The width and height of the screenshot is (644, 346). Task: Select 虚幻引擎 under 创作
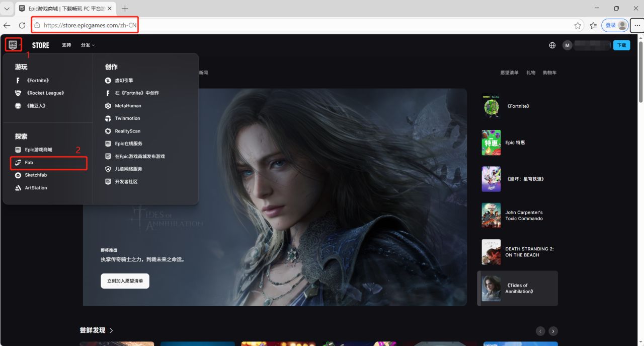(x=119, y=81)
